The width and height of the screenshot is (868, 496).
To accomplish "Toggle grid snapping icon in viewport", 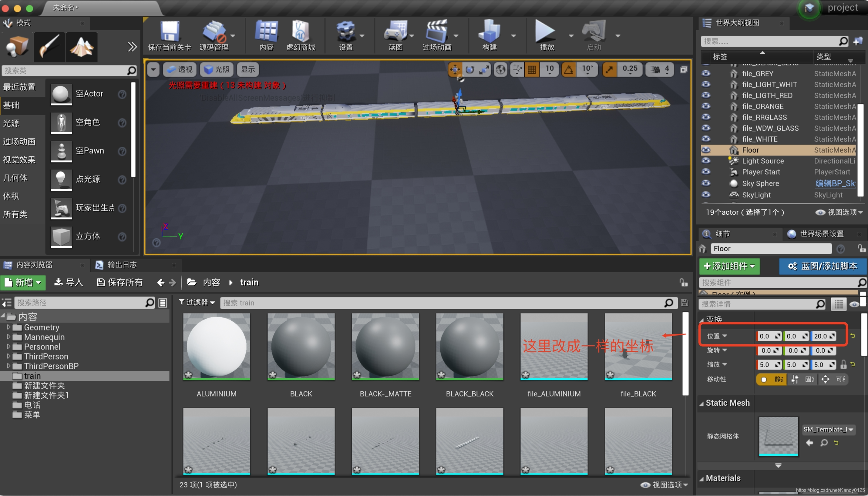I will (532, 69).
